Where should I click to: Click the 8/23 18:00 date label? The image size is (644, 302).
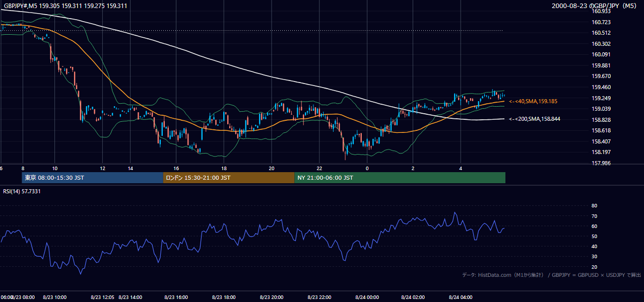click(224, 297)
